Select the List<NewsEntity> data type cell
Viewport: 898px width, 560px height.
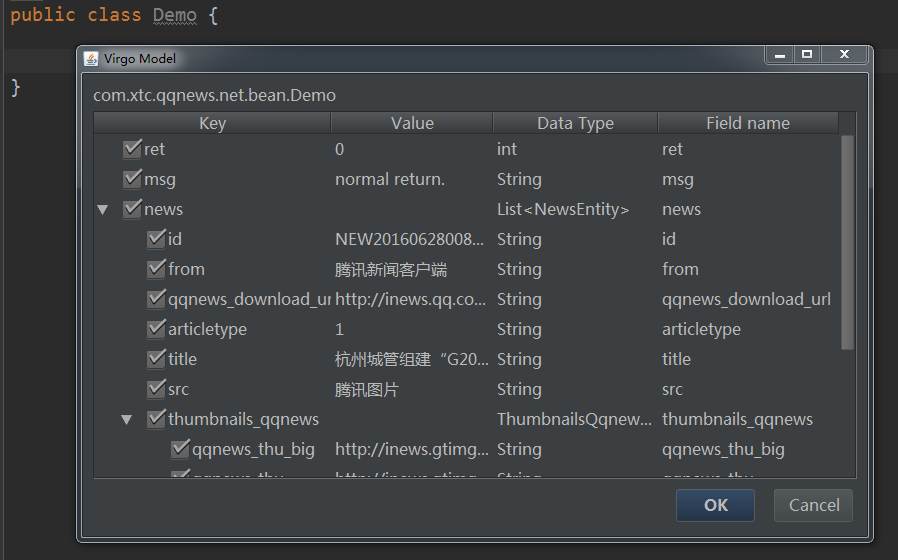click(x=563, y=209)
